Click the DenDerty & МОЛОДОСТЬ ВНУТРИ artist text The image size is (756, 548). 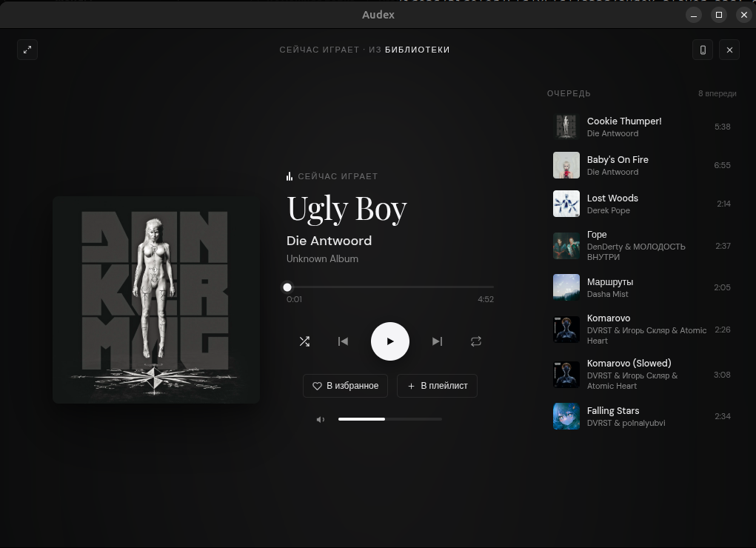pos(636,252)
